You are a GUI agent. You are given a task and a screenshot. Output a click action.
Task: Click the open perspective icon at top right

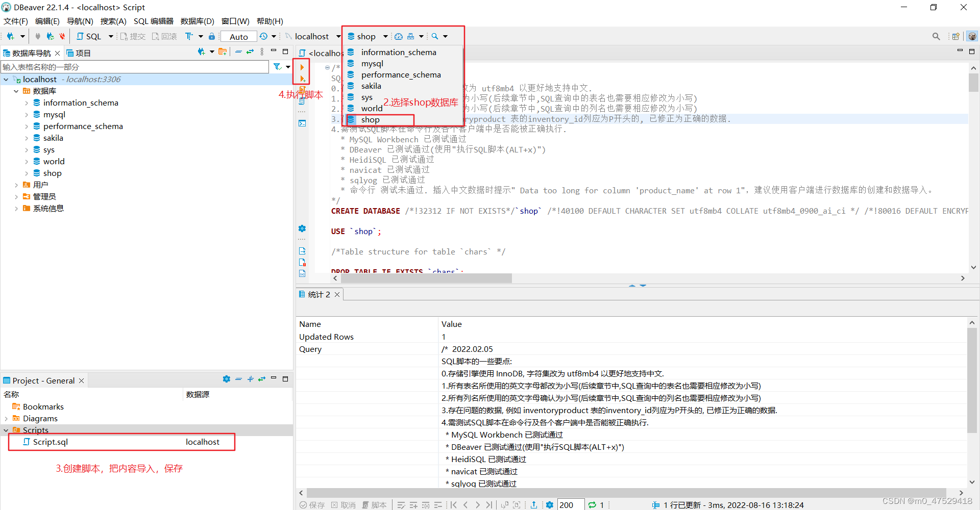coord(955,36)
